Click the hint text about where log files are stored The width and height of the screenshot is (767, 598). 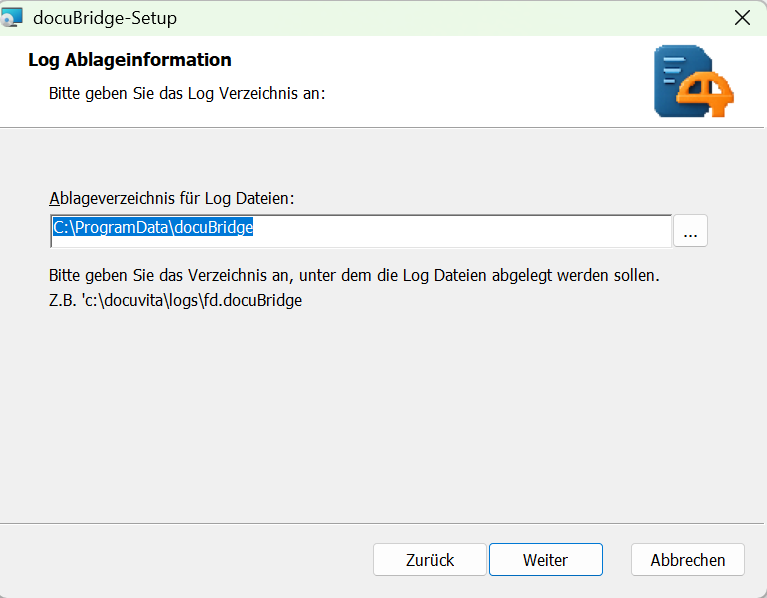pos(353,274)
